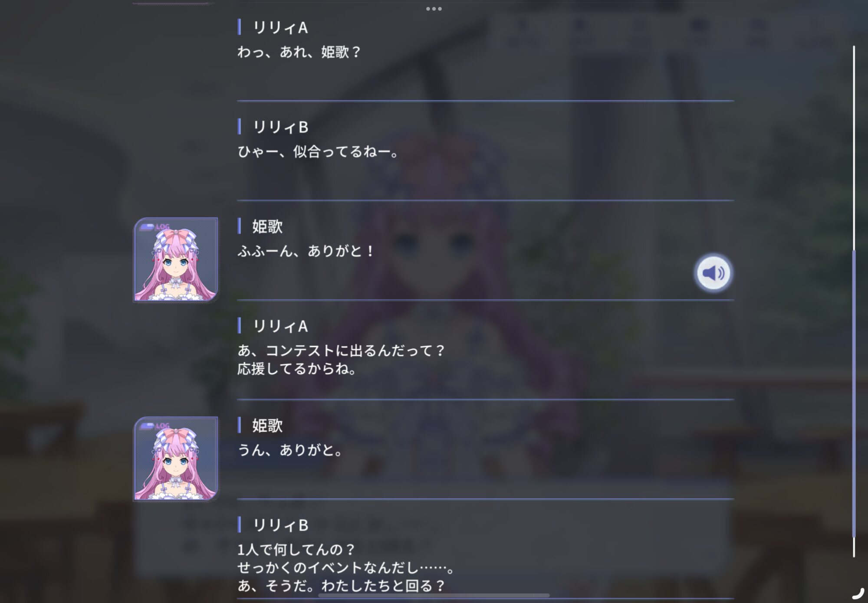Select the log line ふふーん、ありがと！

click(306, 251)
